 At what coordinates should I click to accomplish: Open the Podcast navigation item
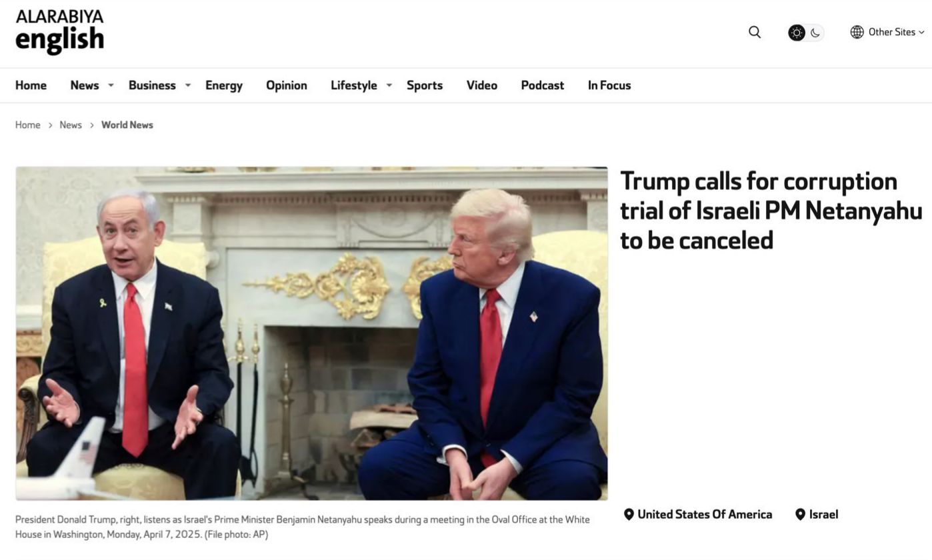[x=543, y=85]
